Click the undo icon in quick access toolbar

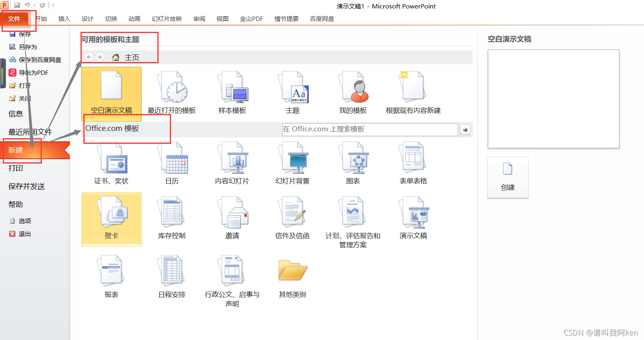27,5
